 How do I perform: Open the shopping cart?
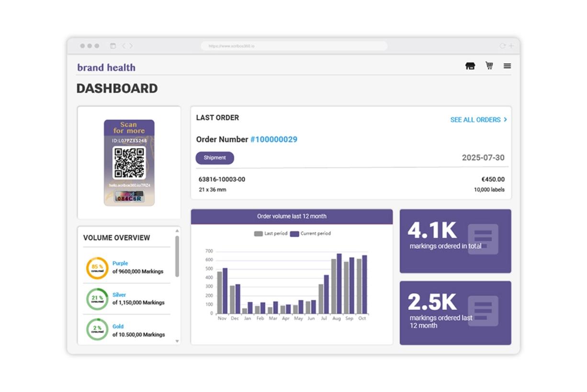[489, 66]
